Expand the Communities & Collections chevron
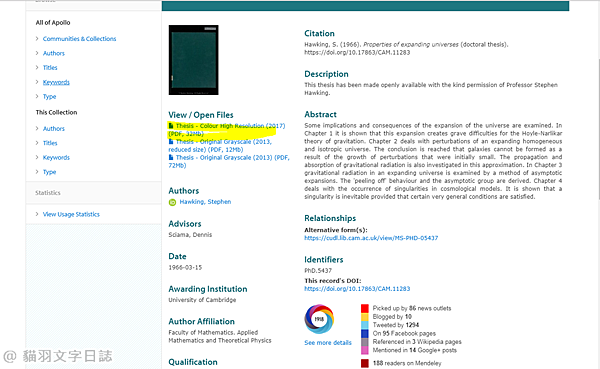Image resolution: width=600 pixels, height=369 pixels. pyautogui.click(x=37, y=38)
